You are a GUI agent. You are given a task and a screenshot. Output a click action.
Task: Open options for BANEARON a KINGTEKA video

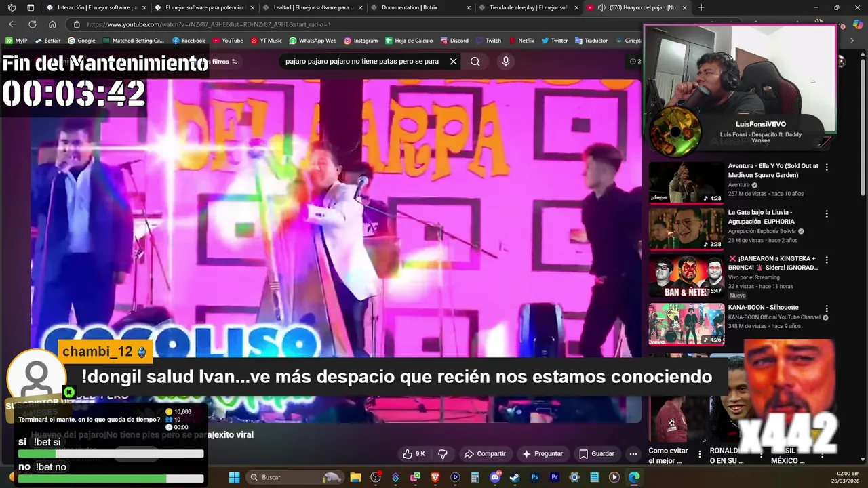[x=826, y=260]
